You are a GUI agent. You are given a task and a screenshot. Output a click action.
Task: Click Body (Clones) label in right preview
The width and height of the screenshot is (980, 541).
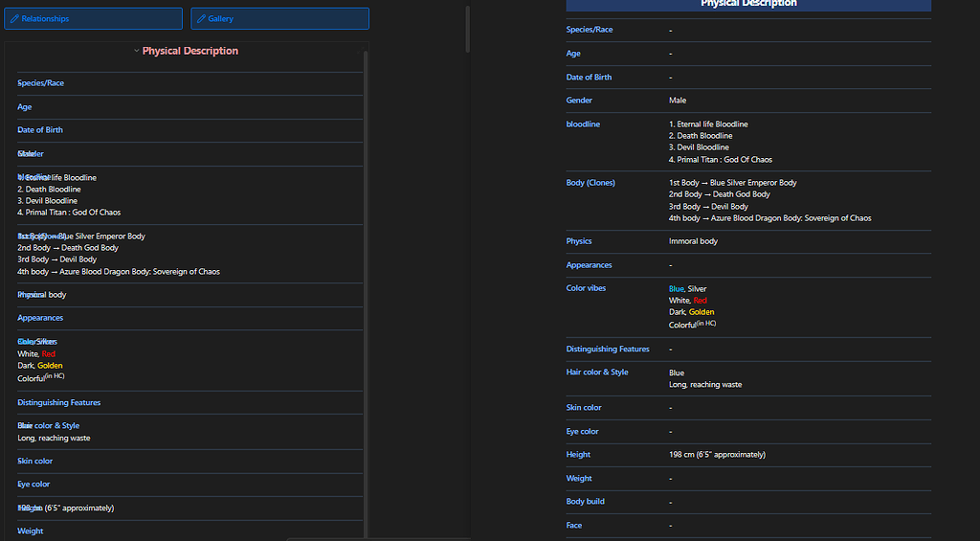click(590, 183)
